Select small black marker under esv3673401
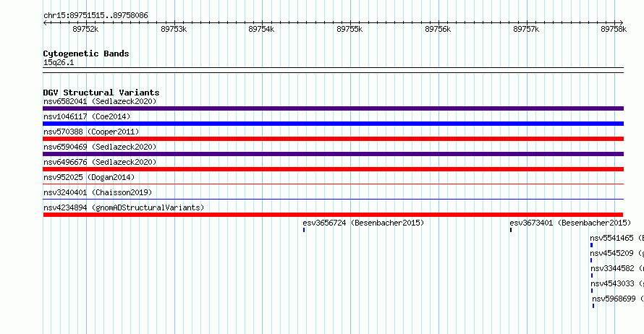 (511, 230)
